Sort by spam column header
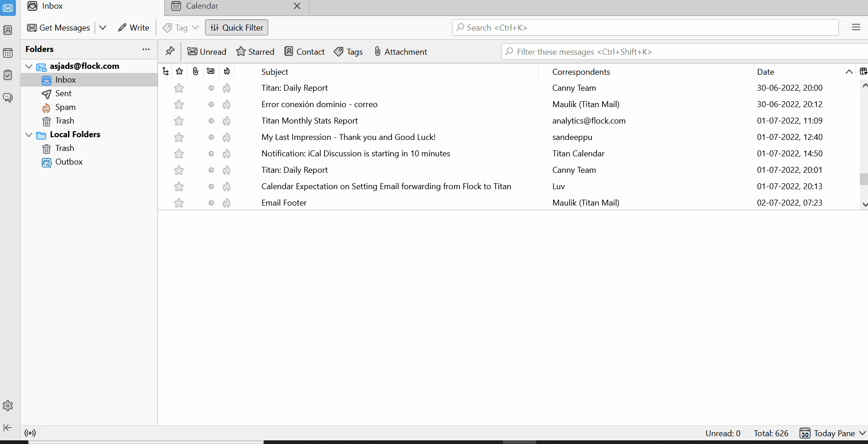Screen dimensions: 868x444 point(227,72)
